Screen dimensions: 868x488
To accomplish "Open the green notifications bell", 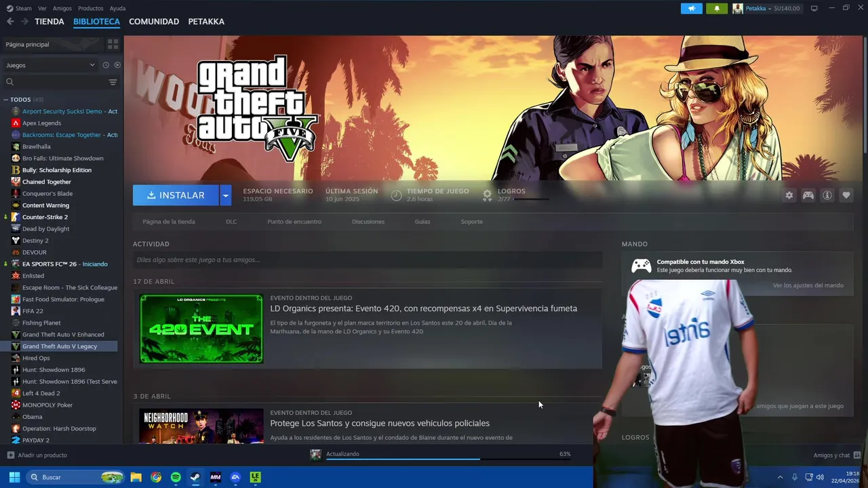I will [x=717, y=8].
